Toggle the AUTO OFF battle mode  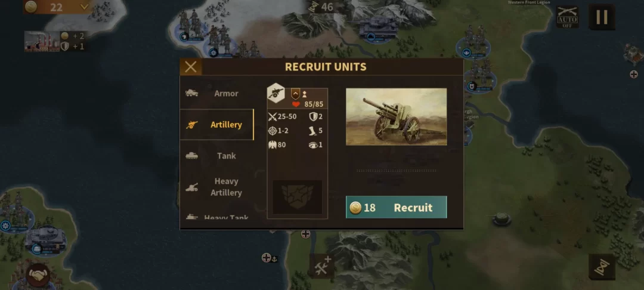(567, 17)
